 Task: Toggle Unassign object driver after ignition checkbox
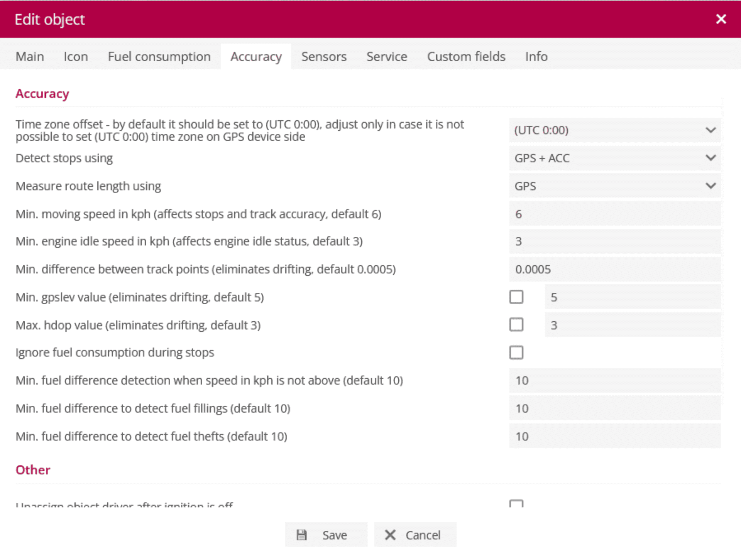pos(516,503)
